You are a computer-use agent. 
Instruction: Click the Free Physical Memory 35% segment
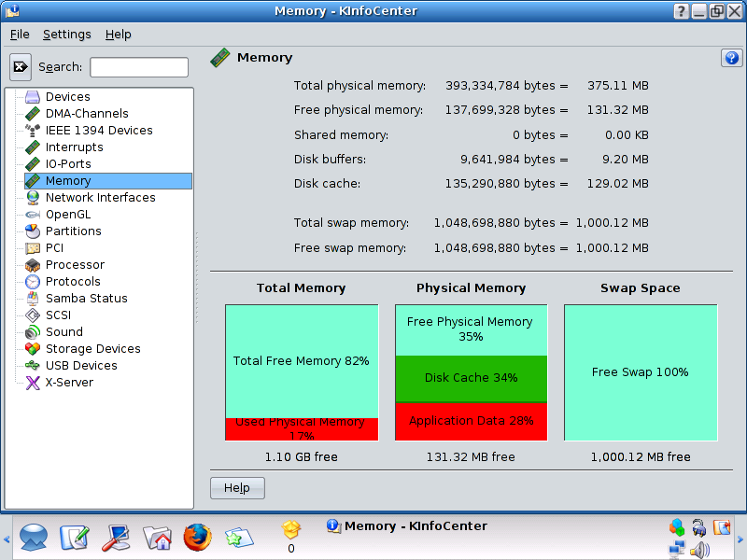pos(472,330)
